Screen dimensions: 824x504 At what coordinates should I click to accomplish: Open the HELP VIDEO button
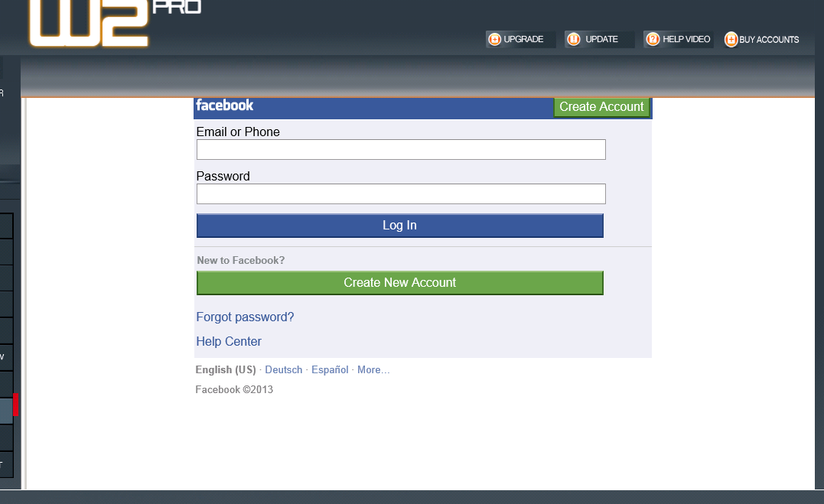[679, 40]
